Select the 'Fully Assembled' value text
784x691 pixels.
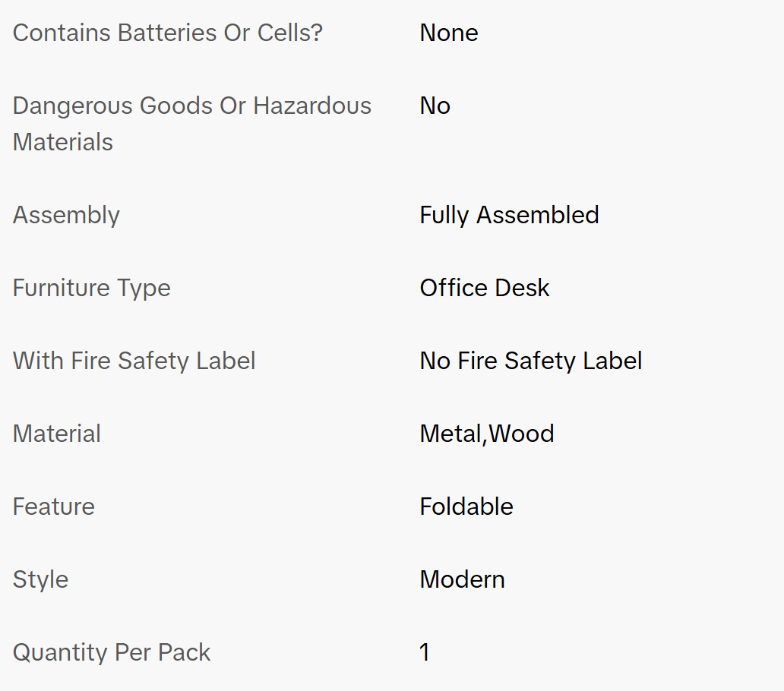click(x=509, y=215)
